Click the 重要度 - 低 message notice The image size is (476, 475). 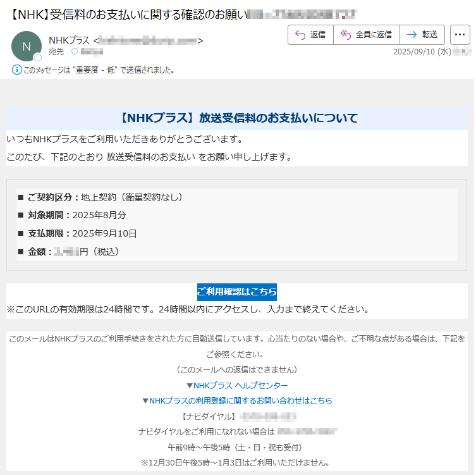(99, 70)
